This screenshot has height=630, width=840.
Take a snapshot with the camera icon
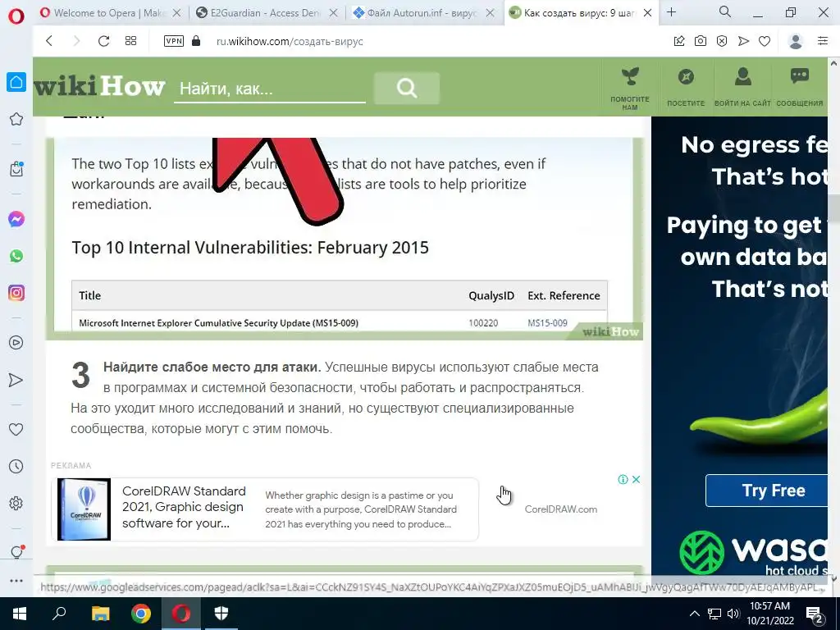point(701,41)
